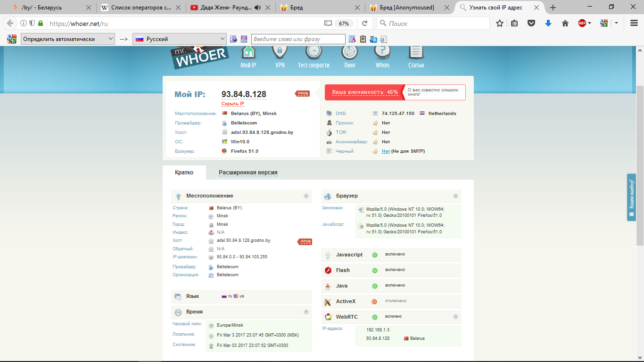The height and width of the screenshot is (362, 644).
Task: Collapse the WebRTC section
Action: (x=455, y=317)
